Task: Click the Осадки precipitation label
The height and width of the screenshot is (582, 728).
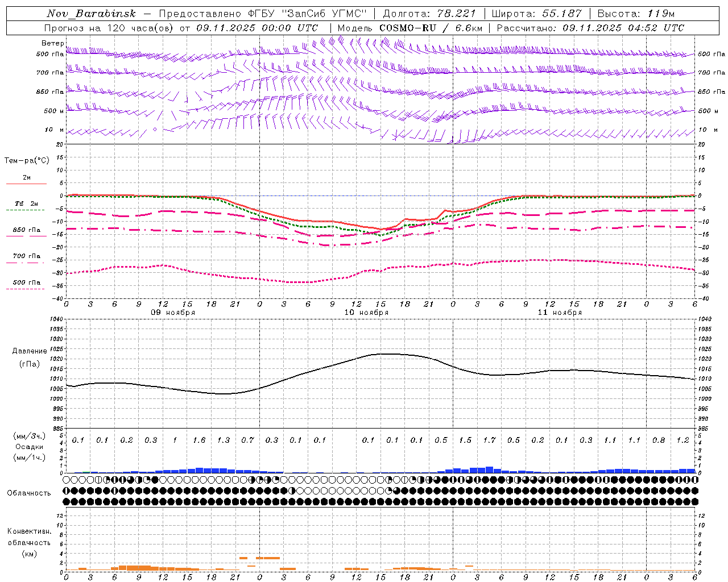Action: coord(29,447)
